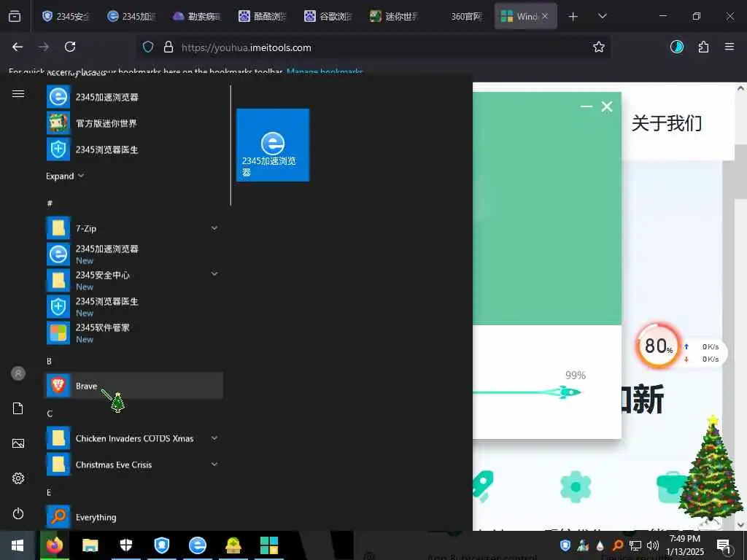The width and height of the screenshot is (747, 560).
Task: Open the user account icon in Start
Action: [18, 373]
